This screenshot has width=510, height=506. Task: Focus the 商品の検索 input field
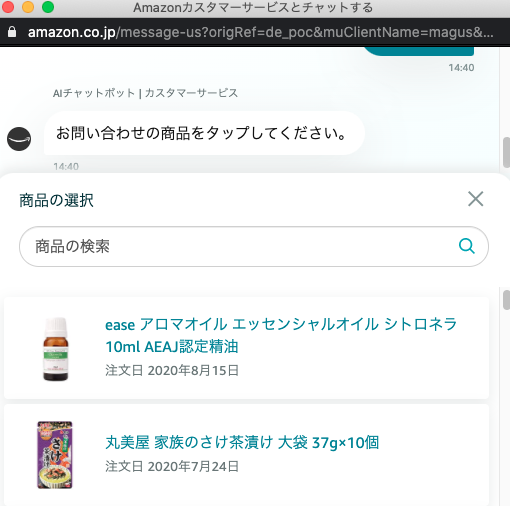pyautogui.click(x=254, y=246)
